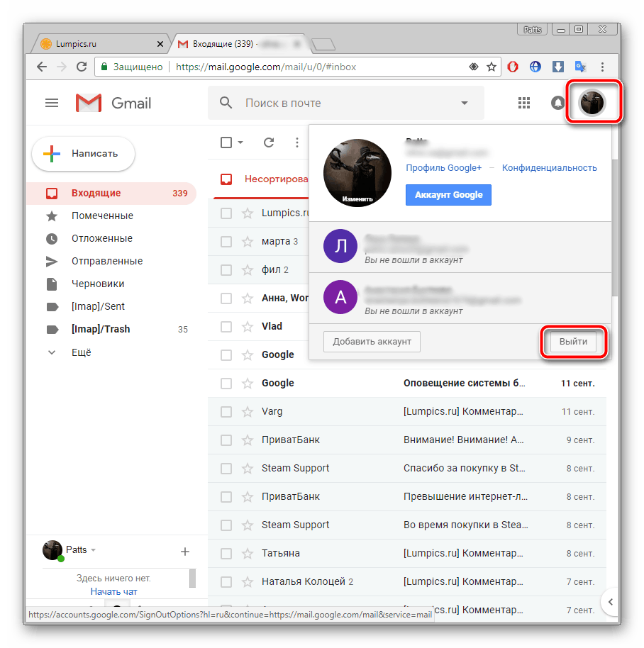
Task: Switch to Lumpics.ru browser tab
Action: [99, 44]
